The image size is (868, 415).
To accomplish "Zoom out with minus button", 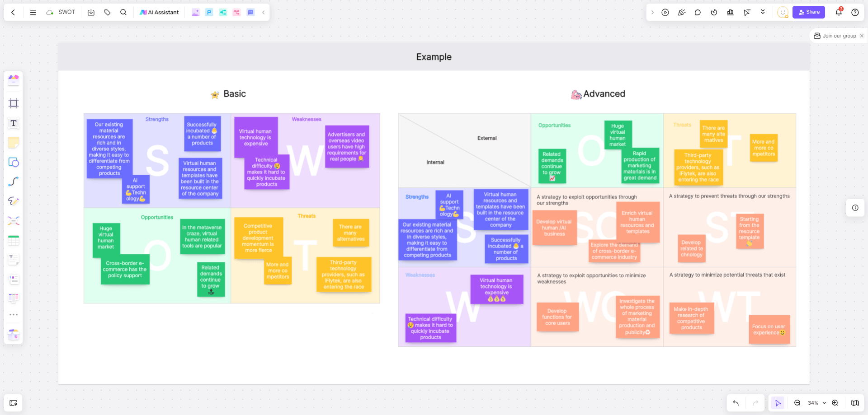I will [797, 403].
